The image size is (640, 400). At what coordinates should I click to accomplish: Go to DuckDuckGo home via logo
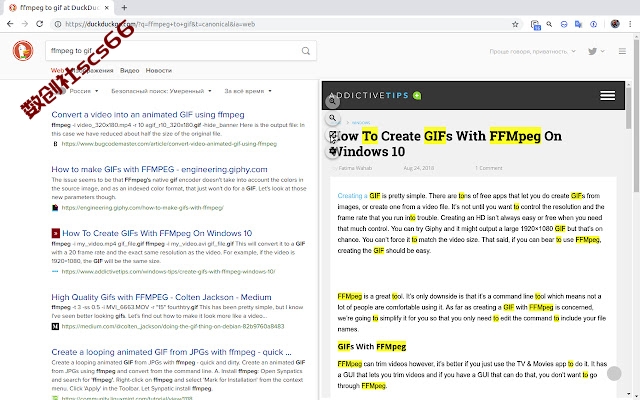(23, 51)
